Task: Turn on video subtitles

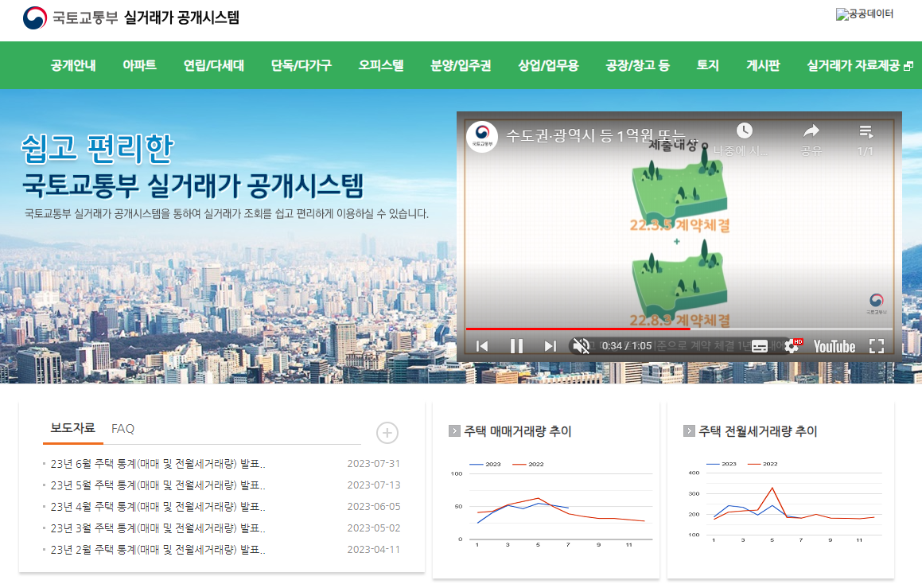Action: point(758,345)
